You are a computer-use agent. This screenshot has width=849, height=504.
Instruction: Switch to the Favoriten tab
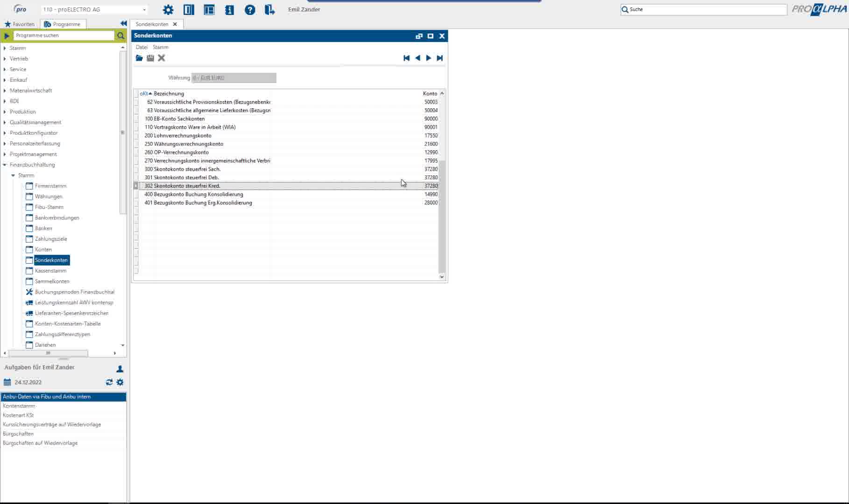click(20, 24)
